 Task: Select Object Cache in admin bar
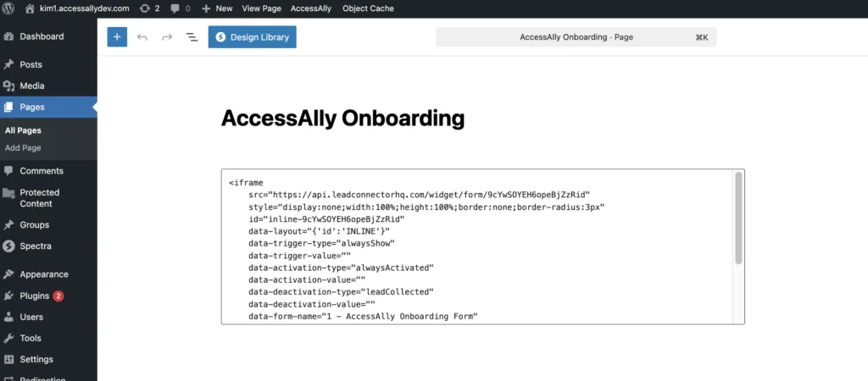[369, 8]
